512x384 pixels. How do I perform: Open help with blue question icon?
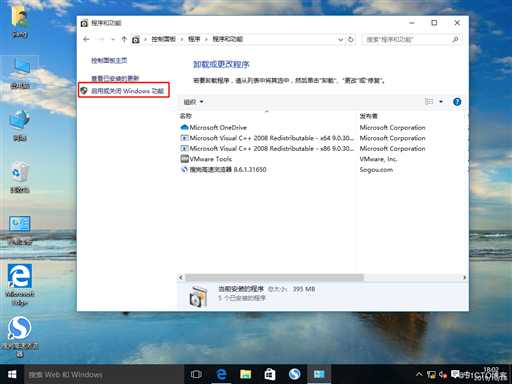[x=457, y=102]
